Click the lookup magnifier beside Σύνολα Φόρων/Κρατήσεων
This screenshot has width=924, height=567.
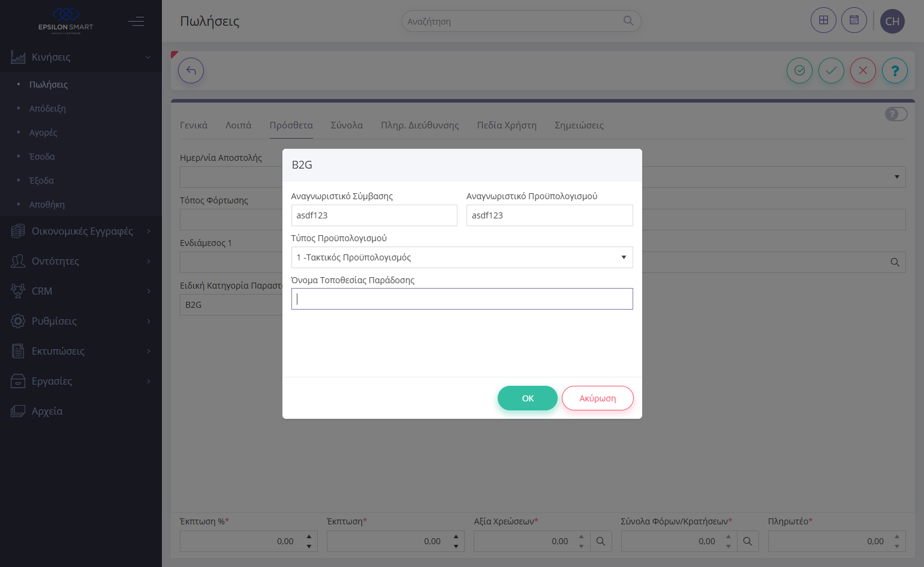pyautogui.click(x=748, y=541)
